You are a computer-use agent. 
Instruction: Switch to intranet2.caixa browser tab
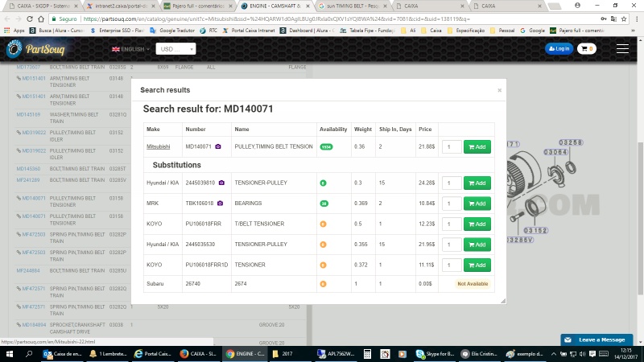(x=121, y=6)
